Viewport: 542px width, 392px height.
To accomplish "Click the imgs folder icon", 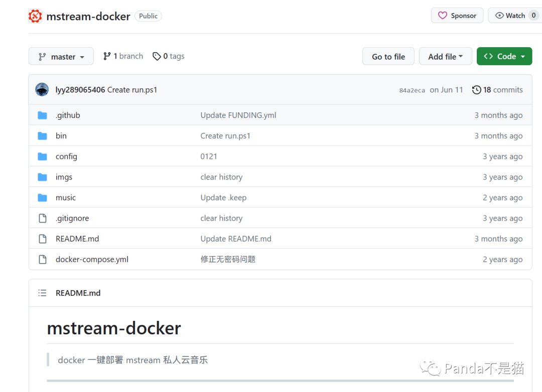I will click(x=42, y=177).
